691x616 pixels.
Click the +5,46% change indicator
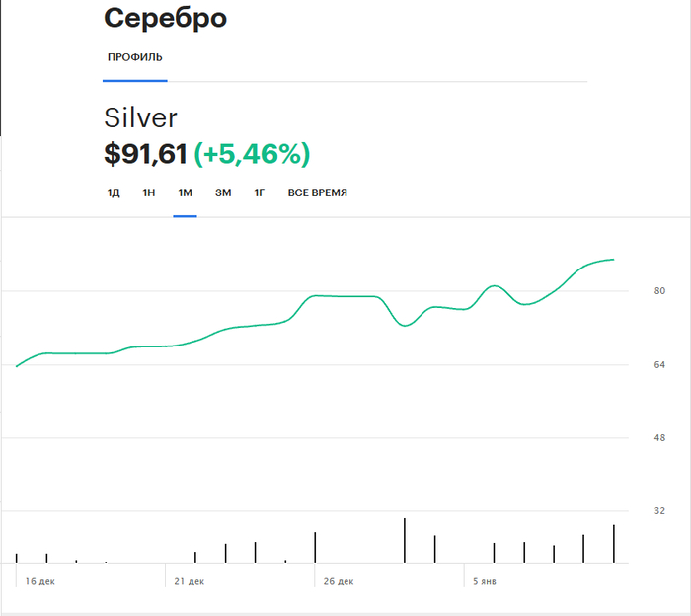click(252, 153)
